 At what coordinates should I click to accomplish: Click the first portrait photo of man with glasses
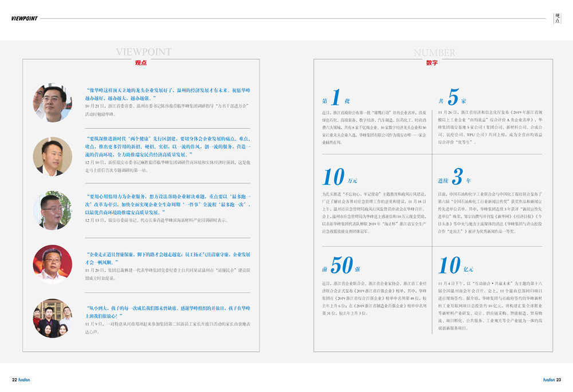[x=52, y=103]
